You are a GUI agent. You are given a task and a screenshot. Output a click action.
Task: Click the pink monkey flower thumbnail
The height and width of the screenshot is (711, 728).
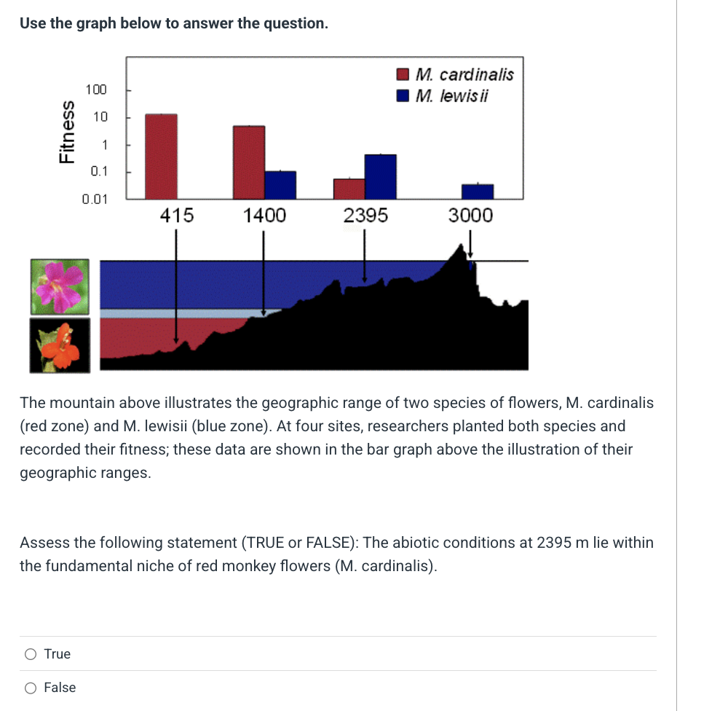60,286
